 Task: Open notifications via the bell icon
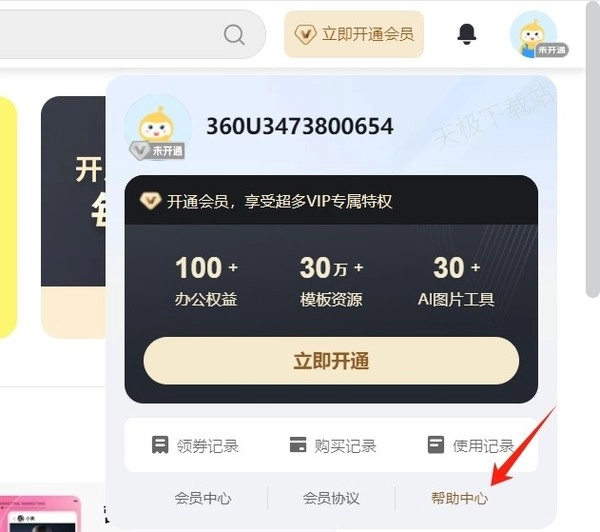pos(467,34)
